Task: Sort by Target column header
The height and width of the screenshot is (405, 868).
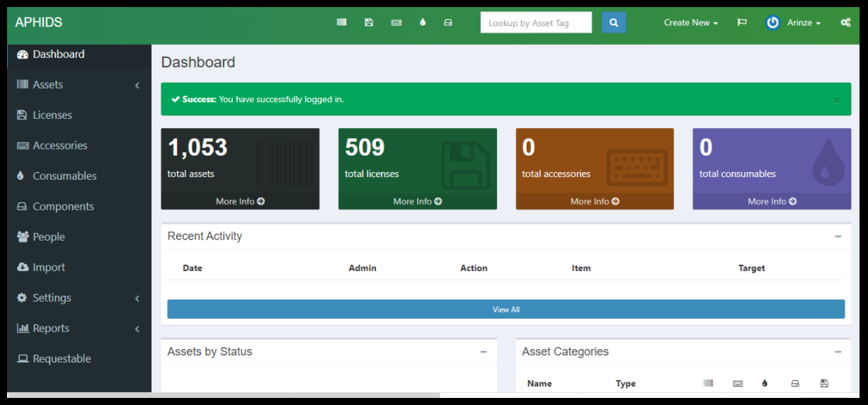Action: point(751,268)
